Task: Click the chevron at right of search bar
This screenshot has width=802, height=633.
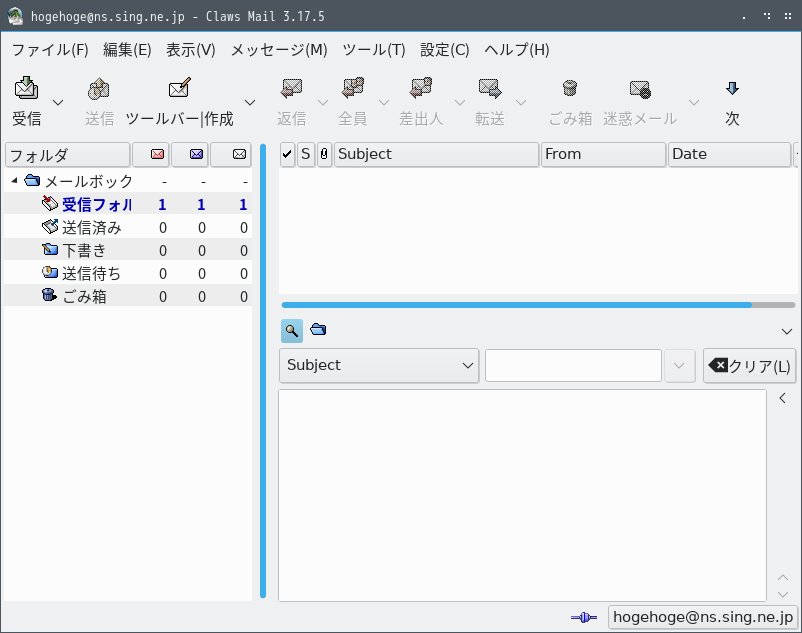Action: [x=787, y=331]
